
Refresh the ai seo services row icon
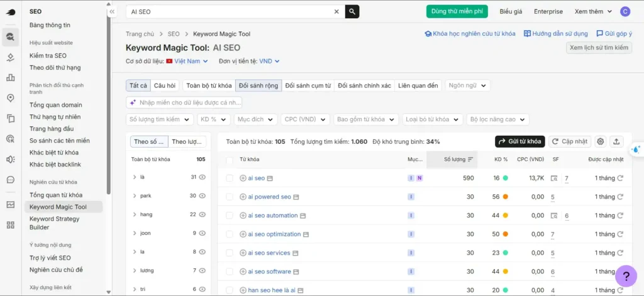point(620,253)
